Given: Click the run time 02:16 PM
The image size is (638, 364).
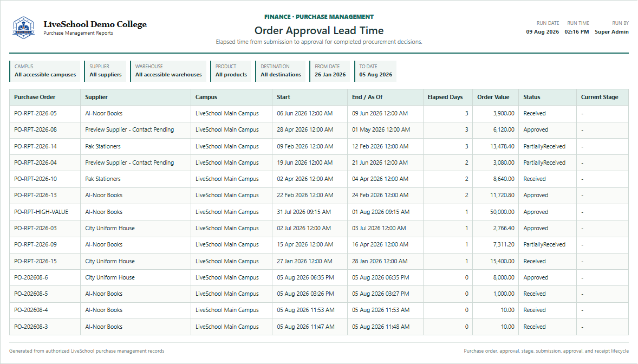Looking at the screenshot, I should click(577, 32).
